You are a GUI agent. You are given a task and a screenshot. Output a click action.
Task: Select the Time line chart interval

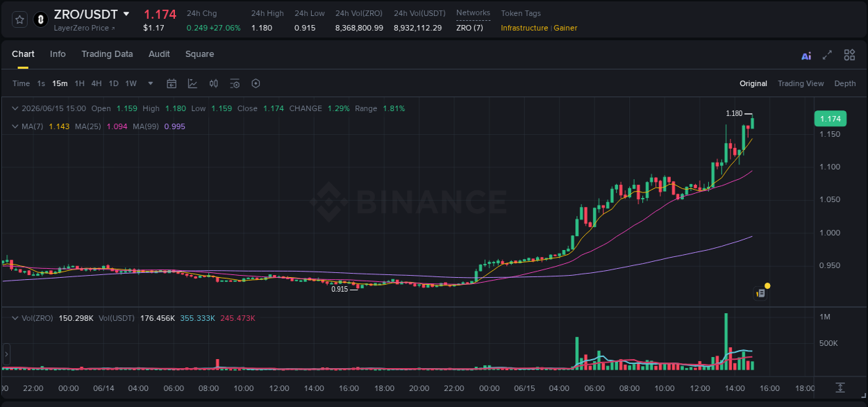tap(21, 83)
